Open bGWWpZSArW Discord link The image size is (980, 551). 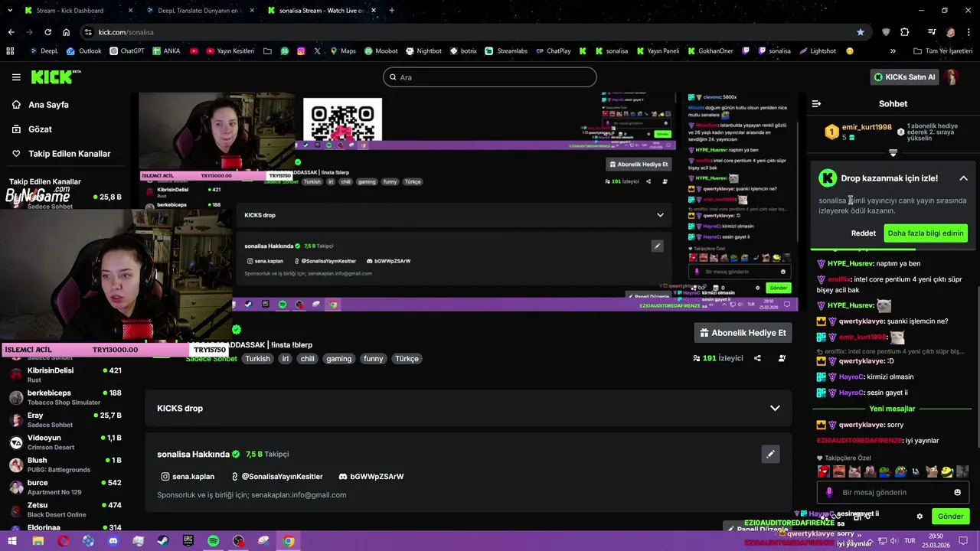pyautogui.click(x=371, y=476)
